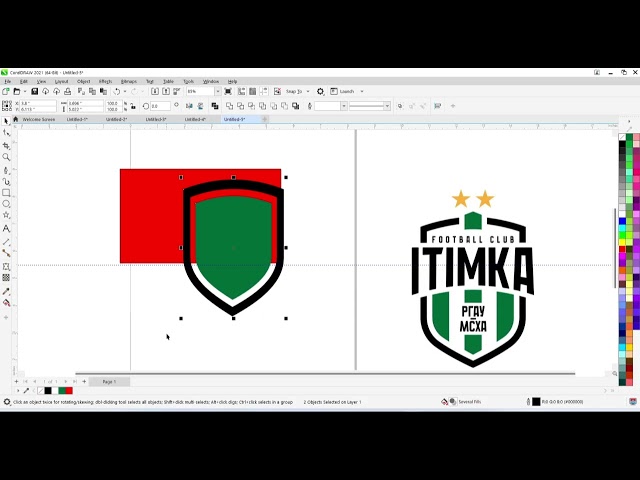This screenshot has width=640, height=480.
Task: Switch to the Untitled-3 document tab
Action: click(156, 119)
